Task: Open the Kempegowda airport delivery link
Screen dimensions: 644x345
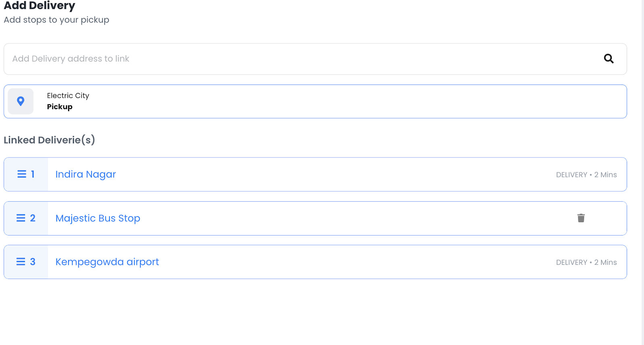Action: coord(107,262)
